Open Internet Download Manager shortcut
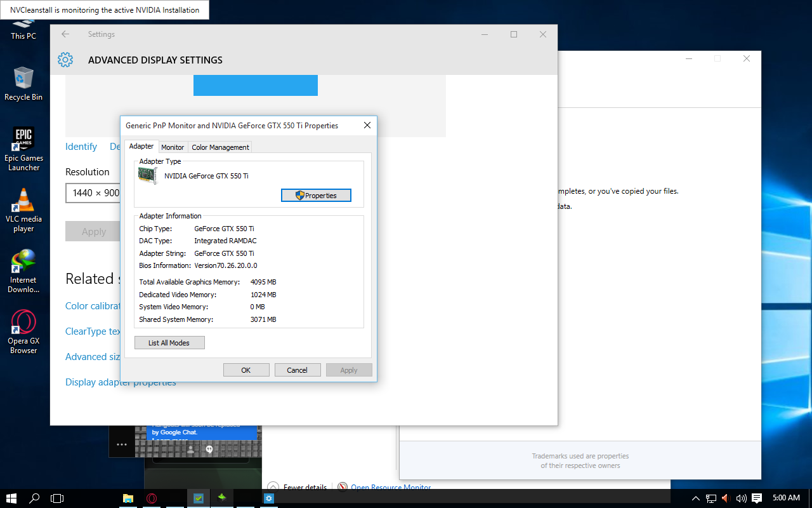The image size is (812, 508). tap(23, 271)
